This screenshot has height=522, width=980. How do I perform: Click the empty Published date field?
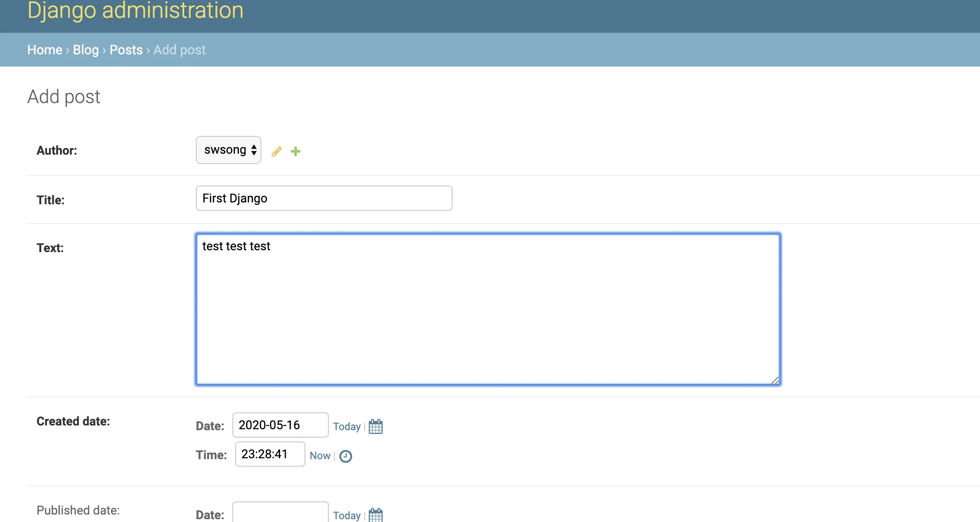coord(280,513)
